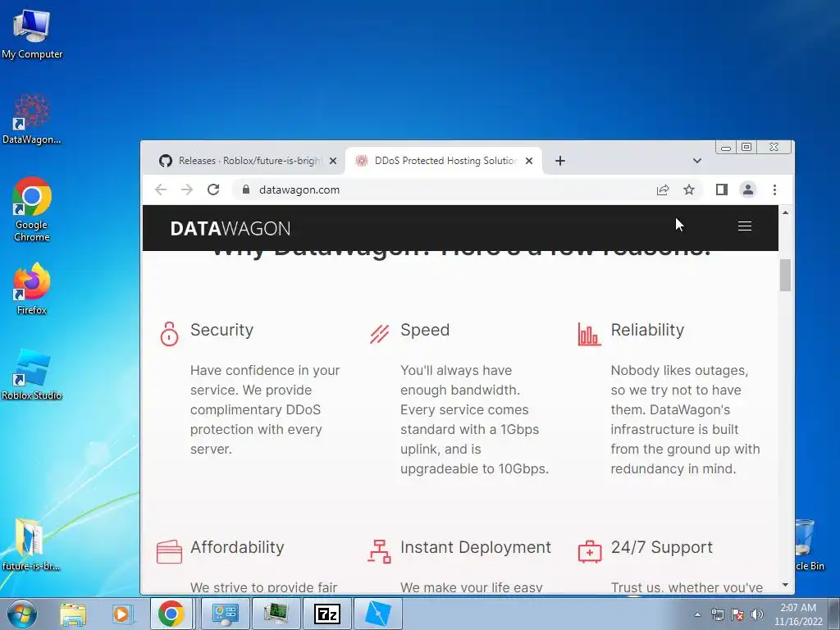
Task: Open Windows Media Player taskbar icon
Action: (x=121, y=614)
